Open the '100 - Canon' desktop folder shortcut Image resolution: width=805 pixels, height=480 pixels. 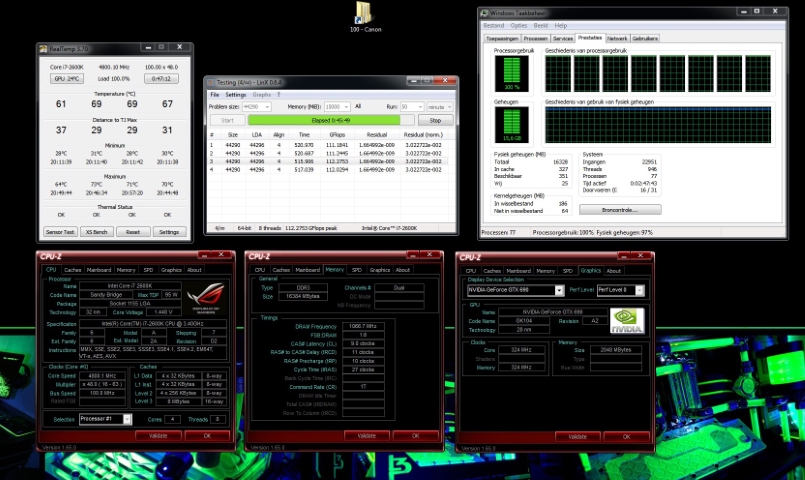(x=364, y=16)
